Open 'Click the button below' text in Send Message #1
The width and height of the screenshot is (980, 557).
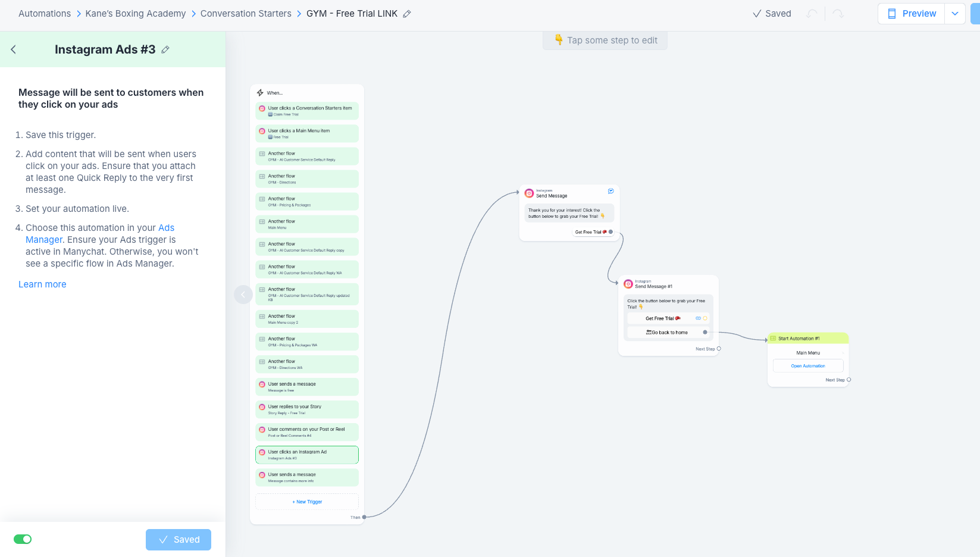[x=666, y=304]
